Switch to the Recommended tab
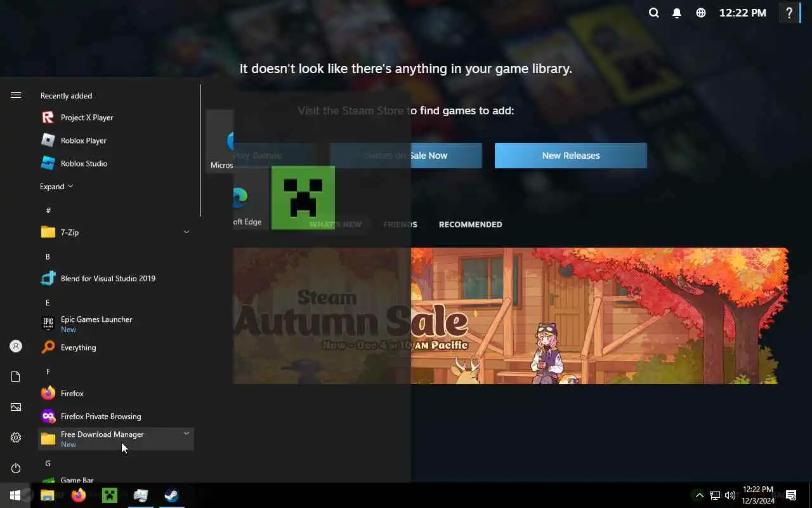The height and width of the screenshot is (508, 812). pos(470,224)
